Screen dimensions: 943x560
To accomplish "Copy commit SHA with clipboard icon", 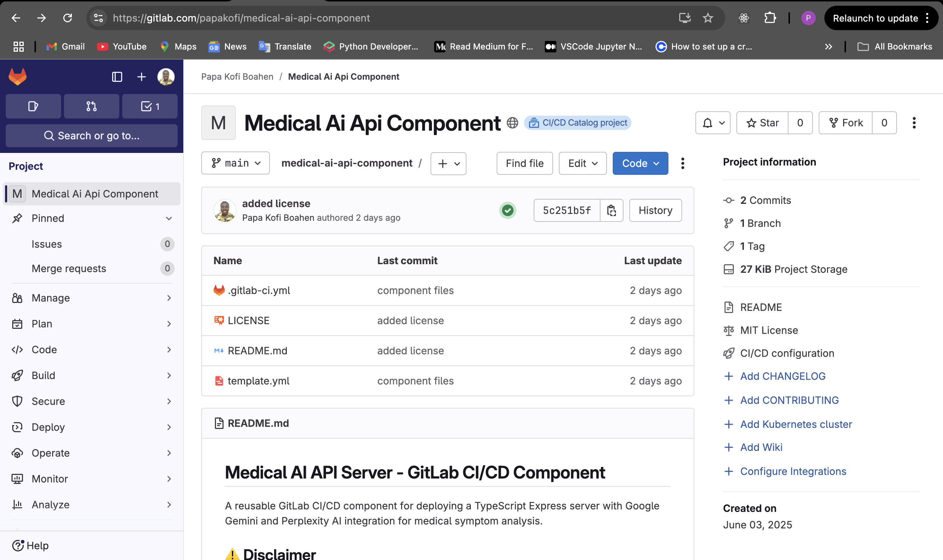I will click(611, 211).
